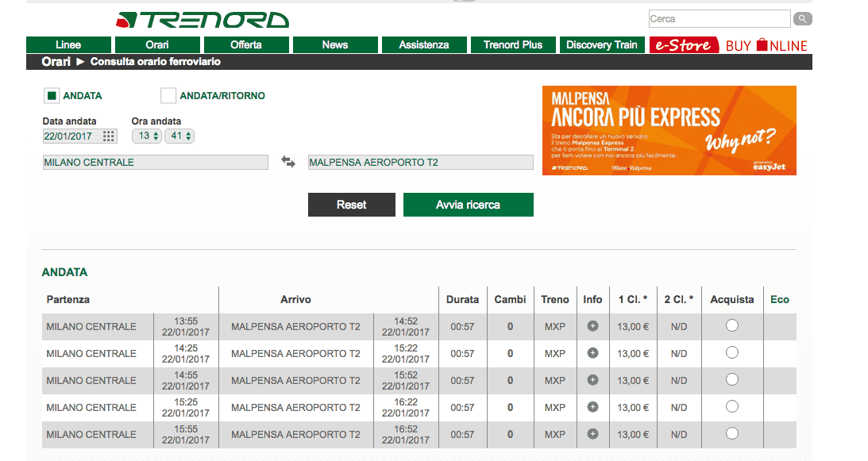
Task: Click the MILANO CENTRALE departure field
Action: tap(155, 162)
